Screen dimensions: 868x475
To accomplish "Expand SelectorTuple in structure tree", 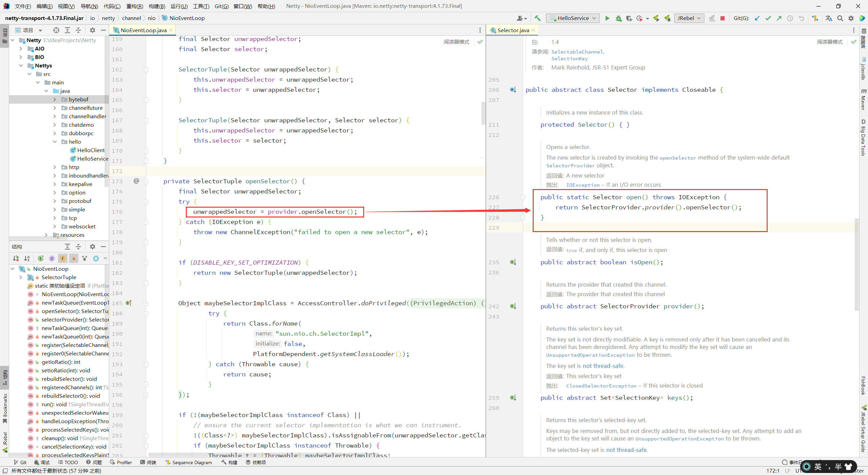I will coord(21,277).
